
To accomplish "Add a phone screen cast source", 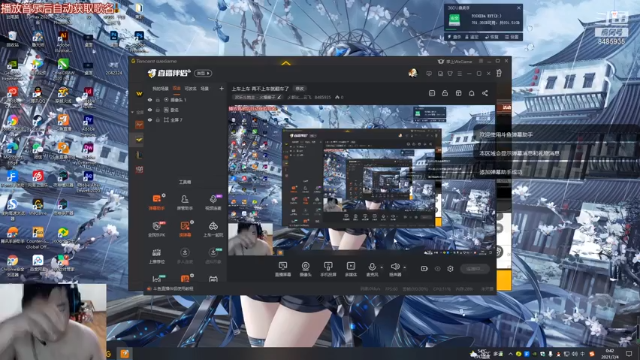I will pyautogui.click(x=328, y=269).
